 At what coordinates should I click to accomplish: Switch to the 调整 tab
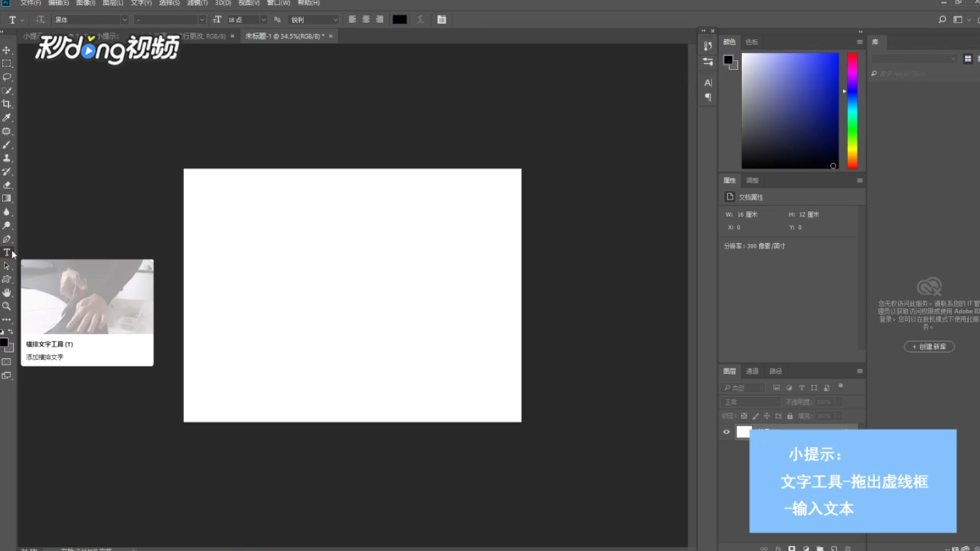pyautogui.click(x=752, y=180)
